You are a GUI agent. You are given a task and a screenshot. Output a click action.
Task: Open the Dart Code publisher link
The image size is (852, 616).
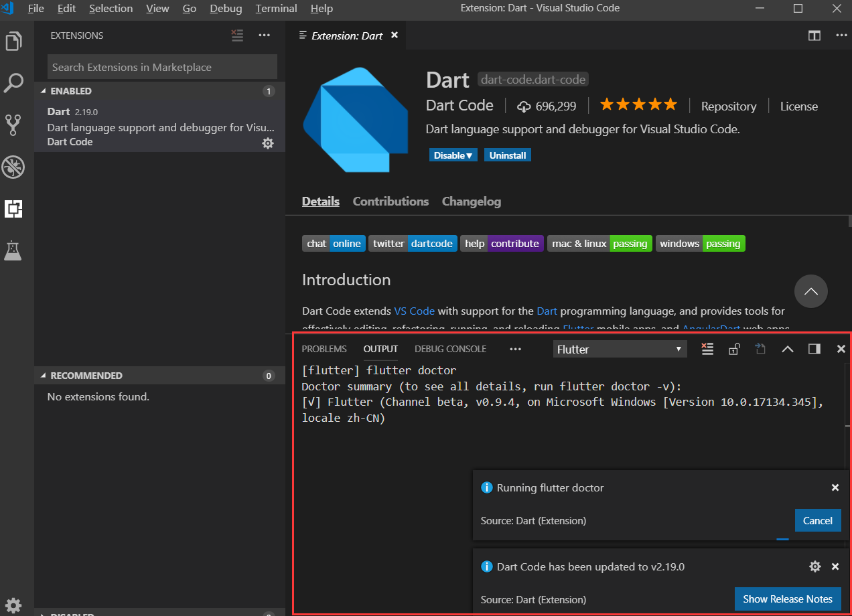tap(459, 105)
